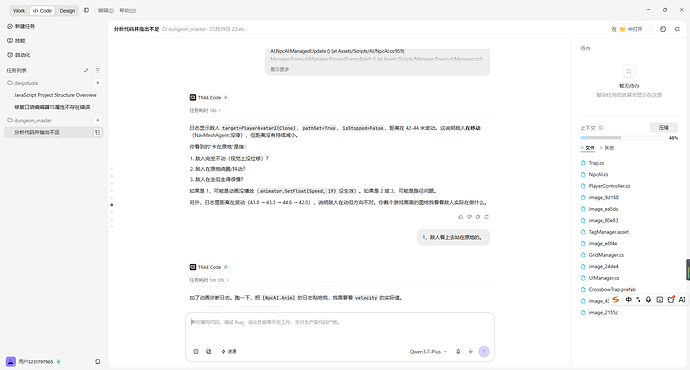Open the 修复口袋编辑器TS属性 task
The width and height of the screenshot is (690, 370).
click(52, 107)
